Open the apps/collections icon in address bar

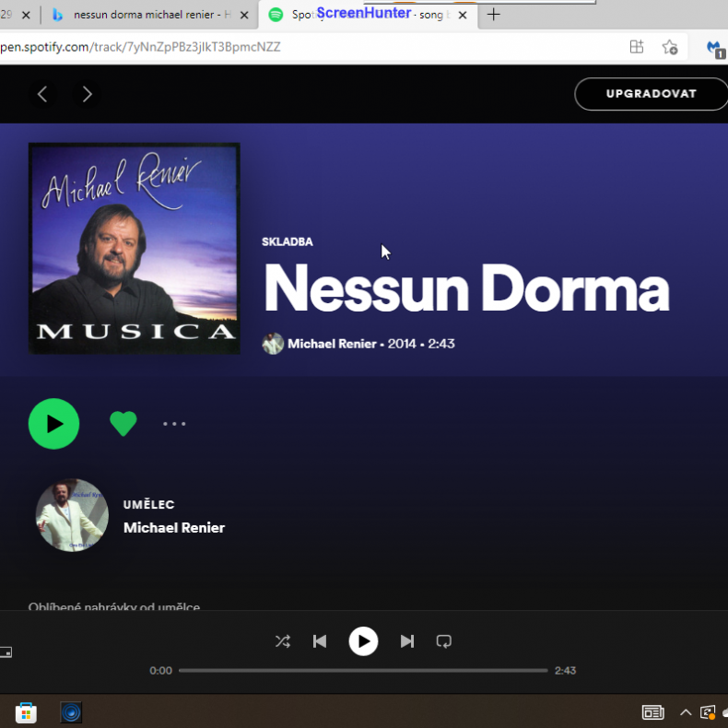click(637, 47)
